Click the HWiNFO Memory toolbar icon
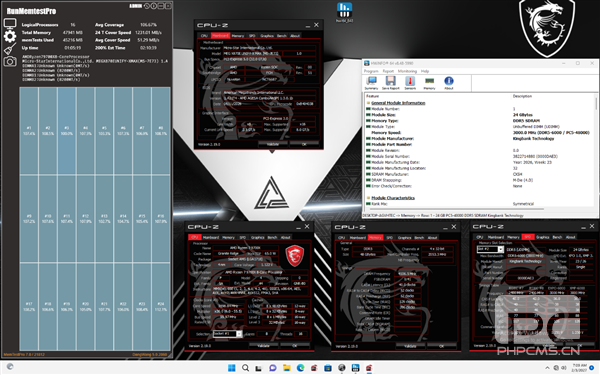600x375 pixels. pos(429,83)
